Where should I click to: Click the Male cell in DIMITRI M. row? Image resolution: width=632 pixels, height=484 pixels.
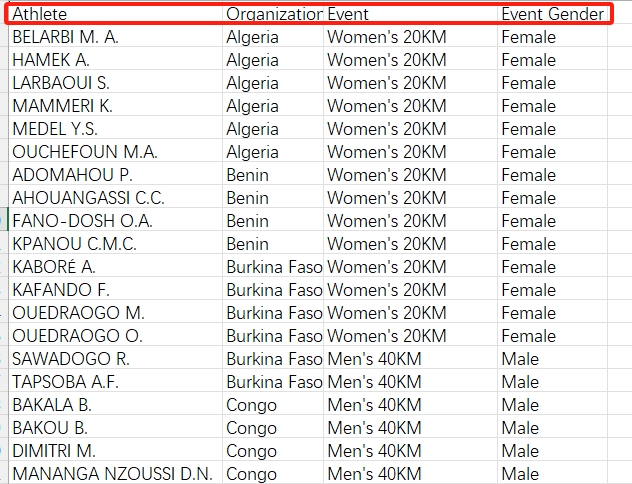click(552, 451)
